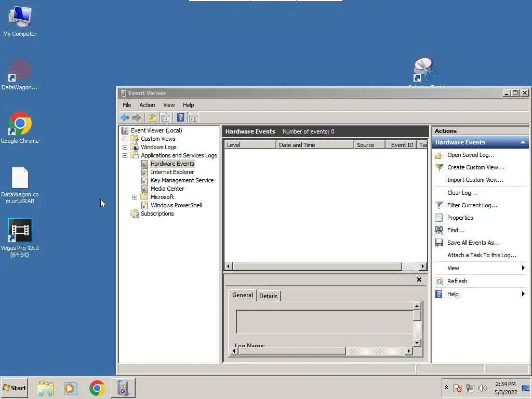Click the empty event description text box
This screenshot has height=399, width=532.
[x=324, y=322]
